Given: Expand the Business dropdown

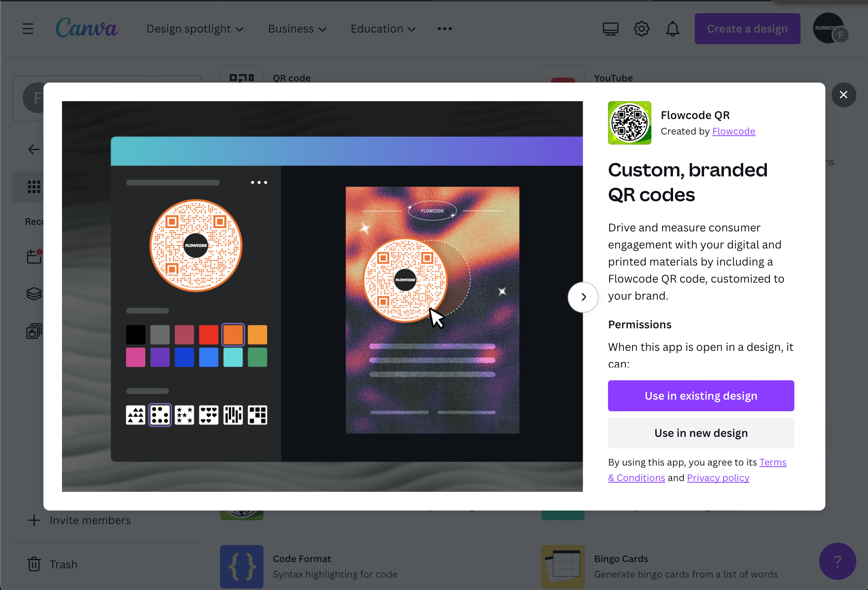Looking at the screenshot, I should (297, 29).
